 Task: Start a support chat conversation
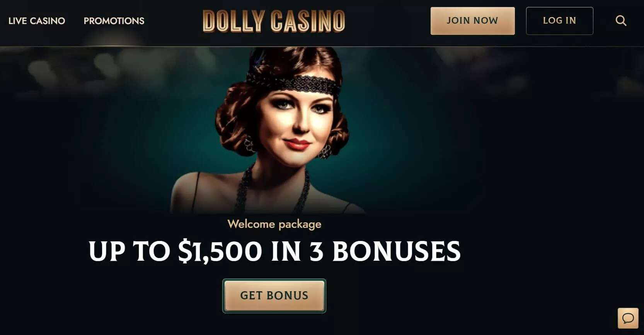click(628, 318)
